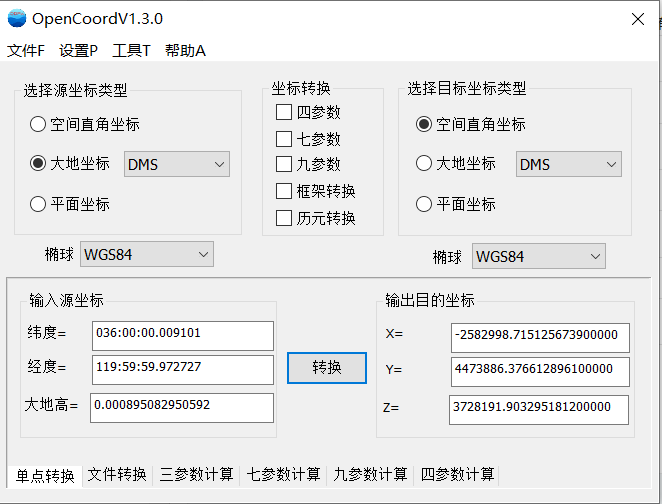Click the 纬度 input field
The image size is (662, 504).
[181, 333]
